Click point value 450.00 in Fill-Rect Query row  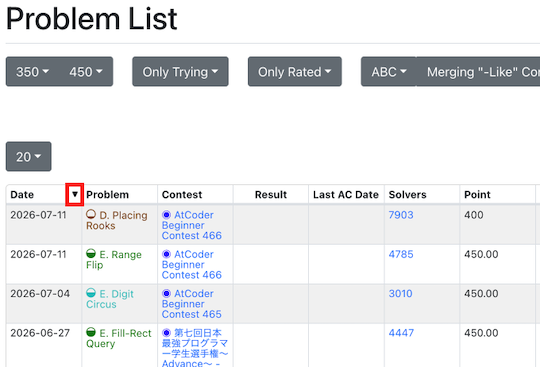coord(481,333)
